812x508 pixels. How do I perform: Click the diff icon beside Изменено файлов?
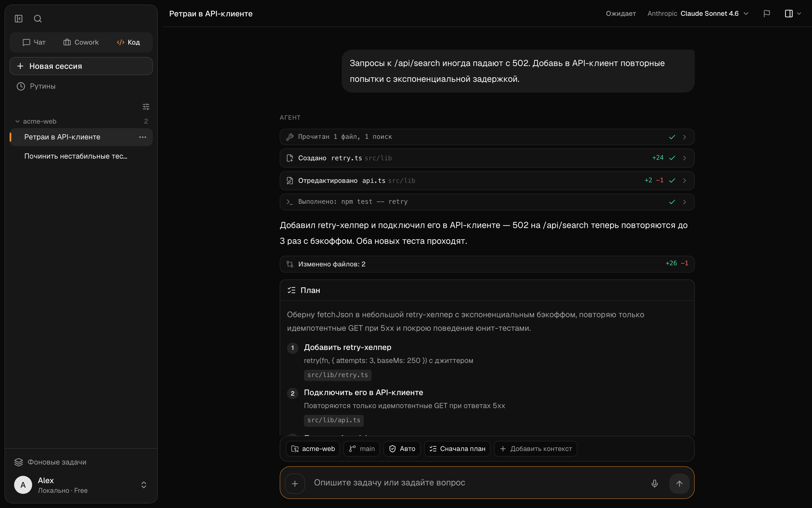tap(290, 264)
